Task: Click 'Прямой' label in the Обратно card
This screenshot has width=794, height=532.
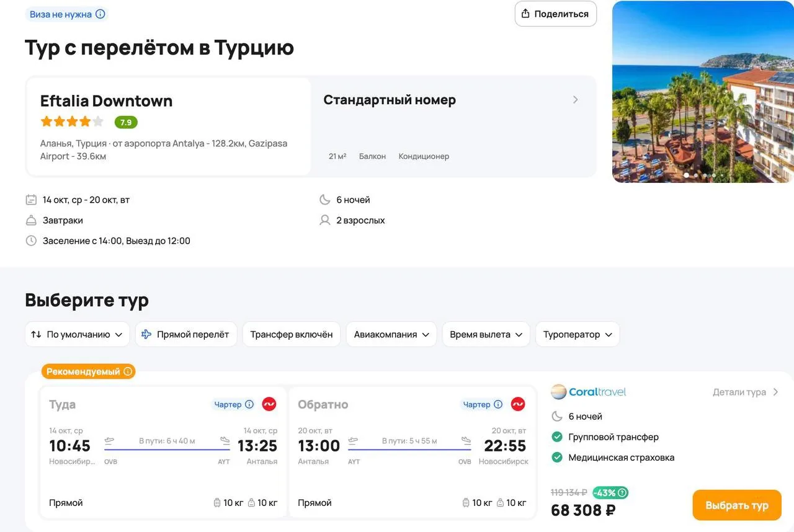Action: [x=314, y=503]
